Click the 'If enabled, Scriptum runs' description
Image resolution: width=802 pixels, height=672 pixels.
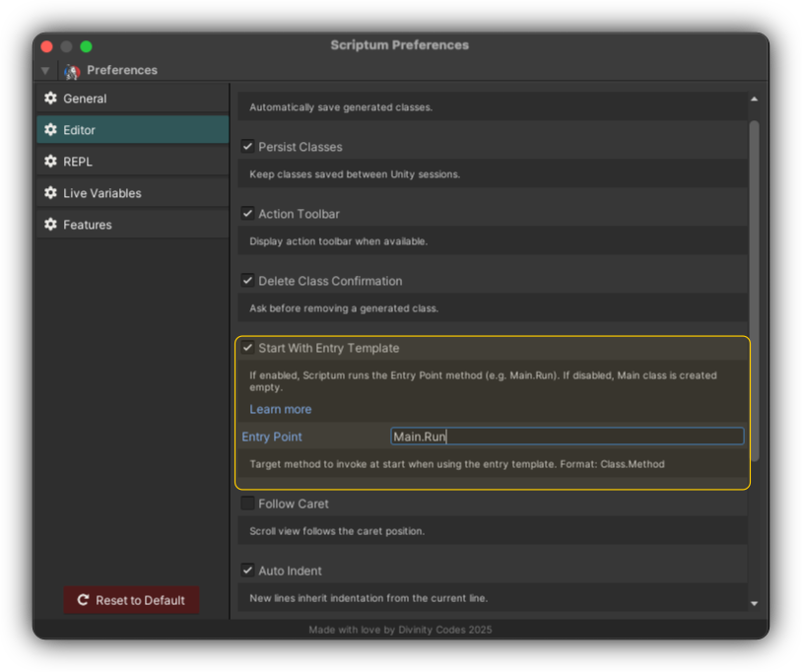[x=484, y=381]
